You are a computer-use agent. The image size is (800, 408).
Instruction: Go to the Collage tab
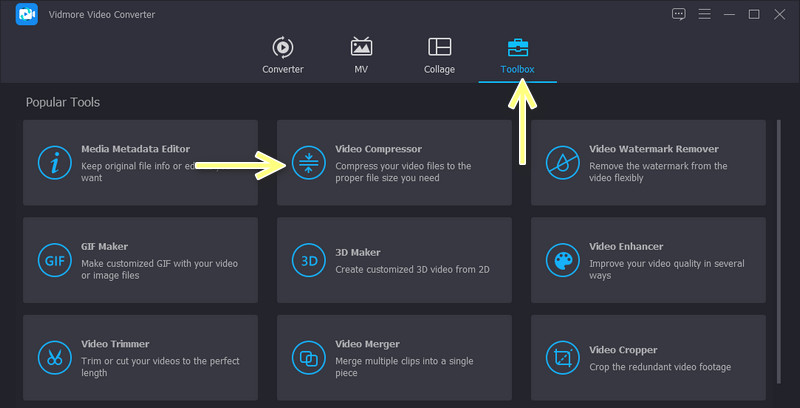pyautogui.click(x=439, y=56)
